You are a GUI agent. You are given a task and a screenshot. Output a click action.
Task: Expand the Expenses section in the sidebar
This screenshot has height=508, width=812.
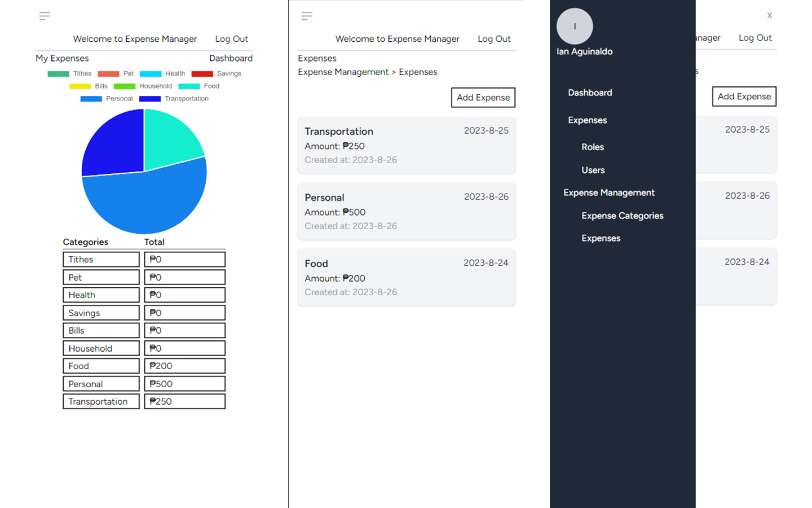587,120
